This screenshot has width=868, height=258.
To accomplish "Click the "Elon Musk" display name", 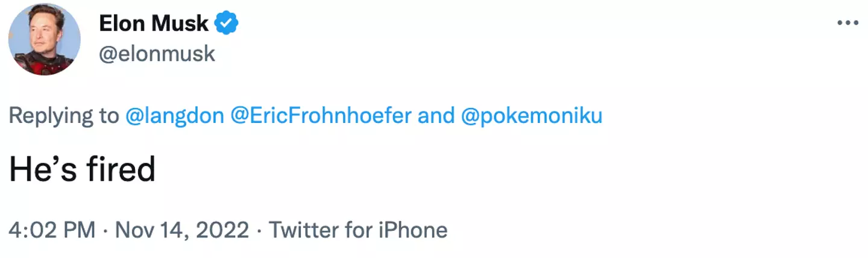I will pos(154,24).
